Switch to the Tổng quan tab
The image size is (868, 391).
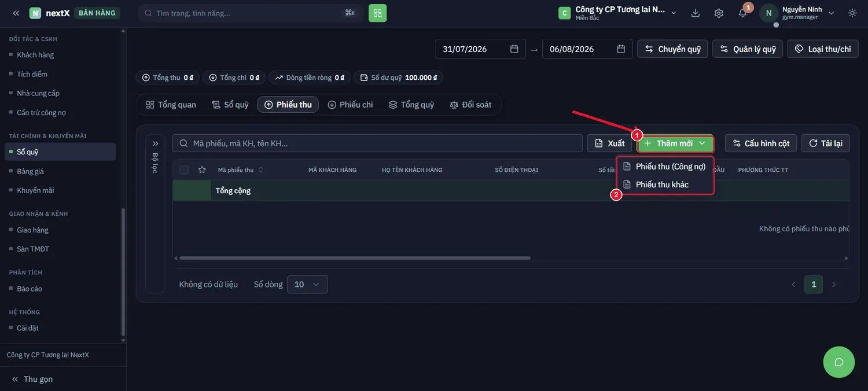[171, 105]
